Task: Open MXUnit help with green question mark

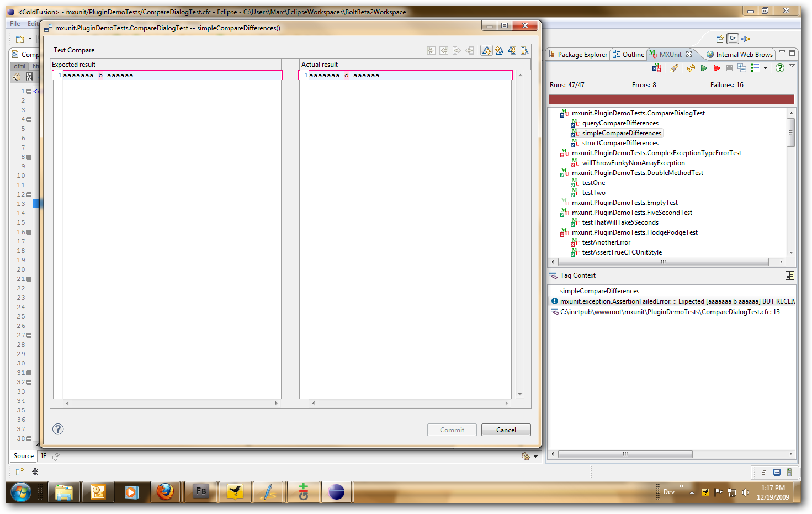Action: (x=779, y=68)
